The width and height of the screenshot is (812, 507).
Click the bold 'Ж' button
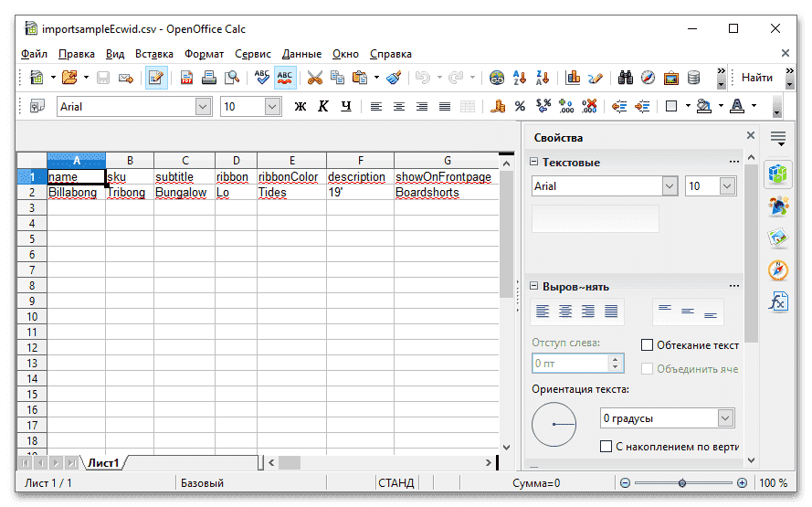[300, 107]
